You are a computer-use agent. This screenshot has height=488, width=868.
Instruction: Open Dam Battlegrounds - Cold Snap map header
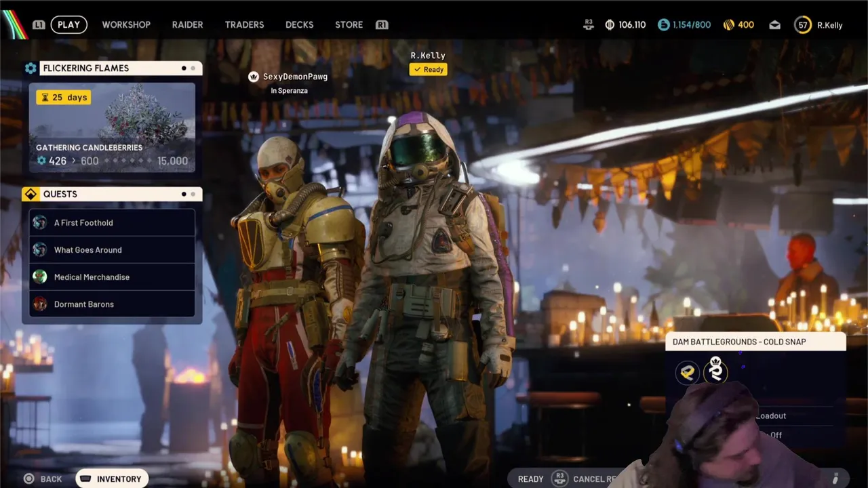click(x=755, y=342)
